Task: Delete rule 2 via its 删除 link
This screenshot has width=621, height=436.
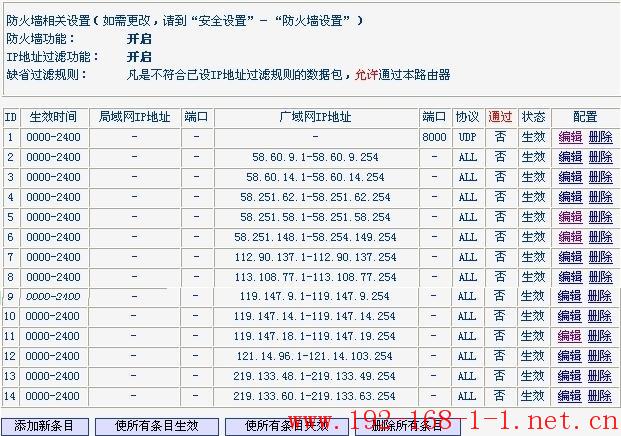Action: 600,157
